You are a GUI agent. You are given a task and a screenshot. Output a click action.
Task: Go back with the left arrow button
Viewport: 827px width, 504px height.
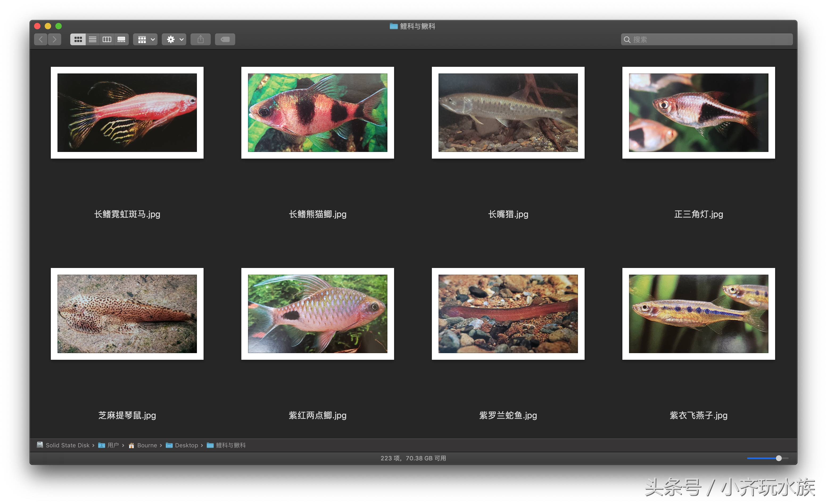tap(41, 40)
